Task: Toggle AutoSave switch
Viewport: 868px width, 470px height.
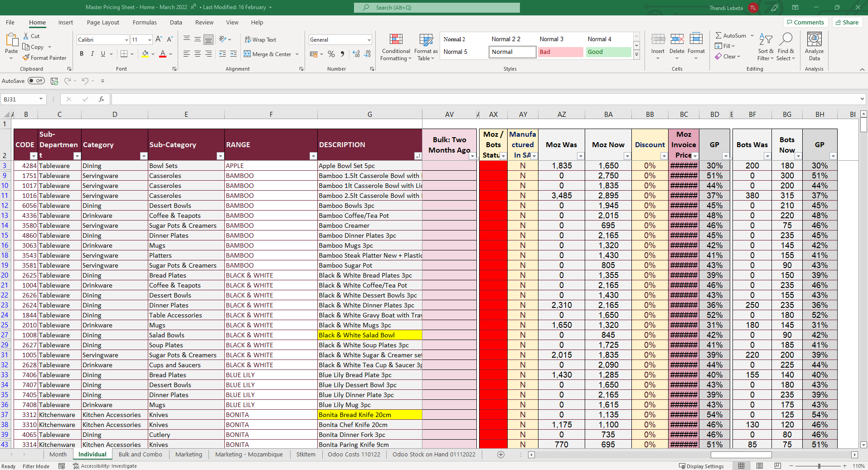Action: (x=36, y=81)
